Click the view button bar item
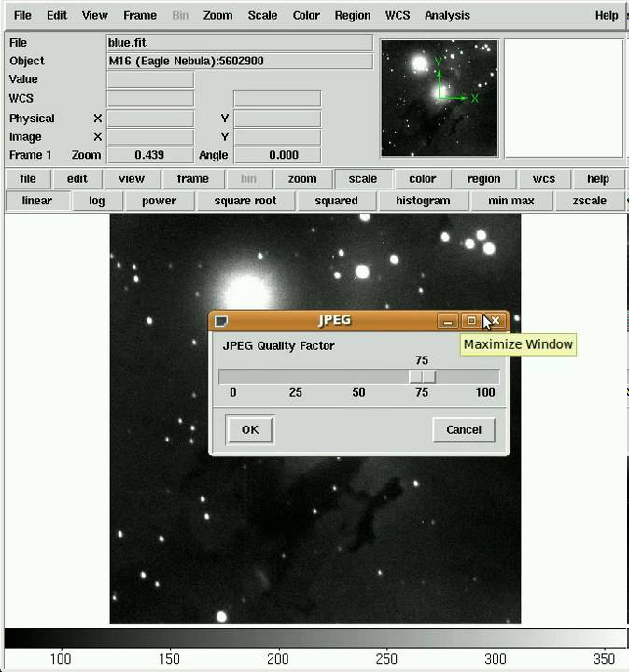The image size is (629, 672). (132, 178)
